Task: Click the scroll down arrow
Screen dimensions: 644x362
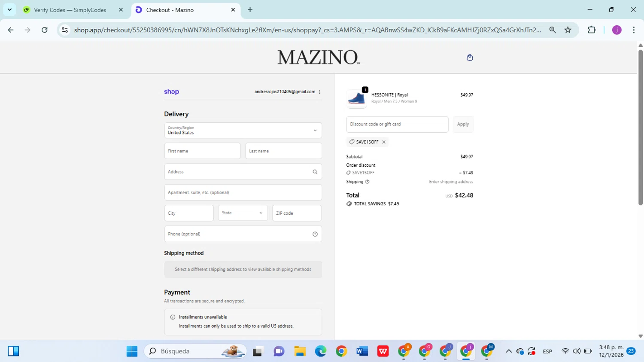Action: coord(640,336)
